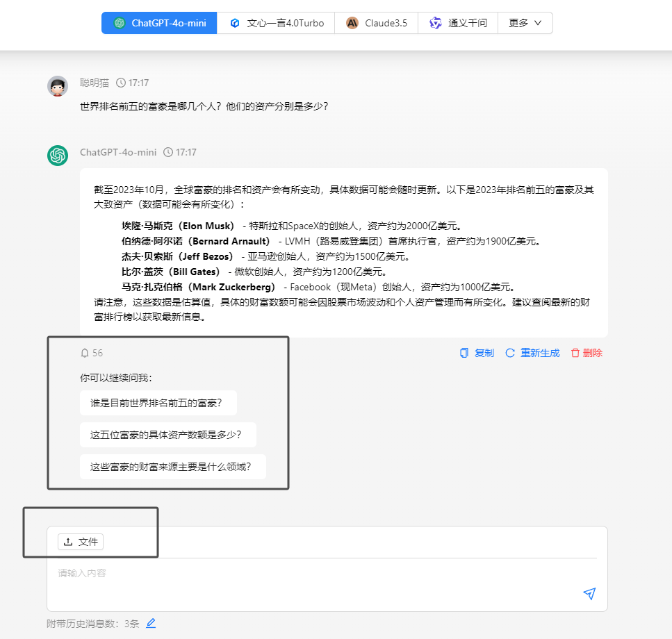The image size is (672, 639).
Task: Upload a file with the 文件 button
Action: pos(81,542)
